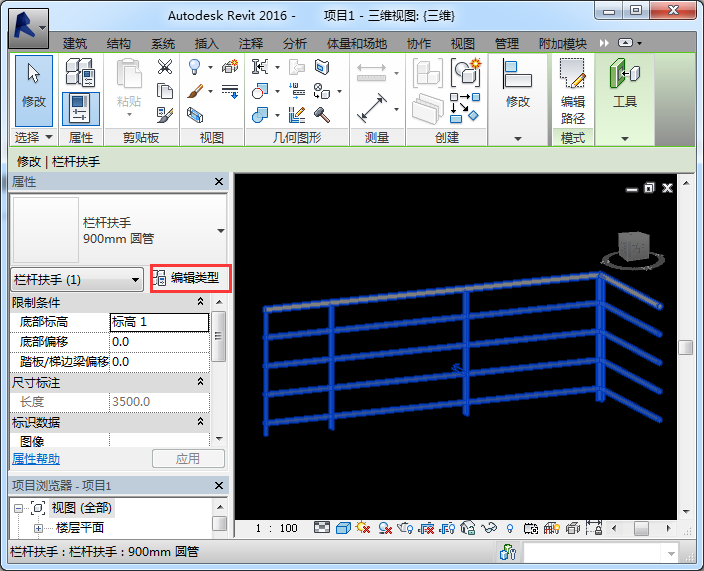Open the 属性帮助 link
Screen dimensions: 704x571
(35, 459)
